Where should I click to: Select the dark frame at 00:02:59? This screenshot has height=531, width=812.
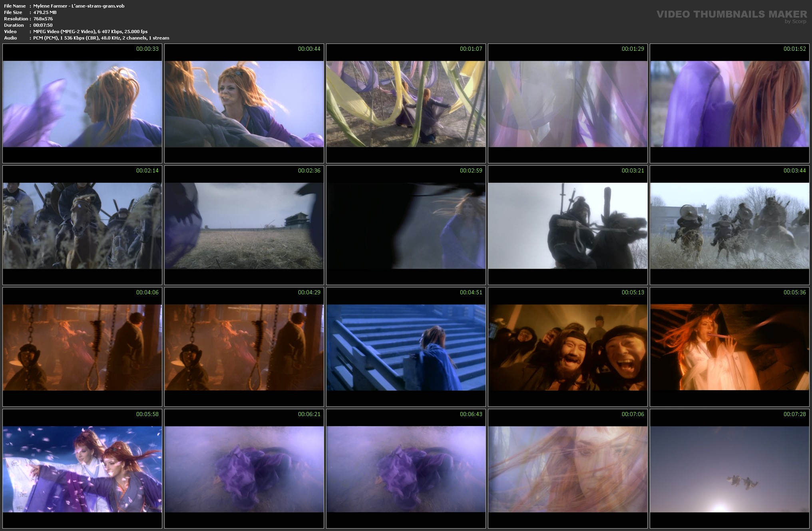point(406,225)
